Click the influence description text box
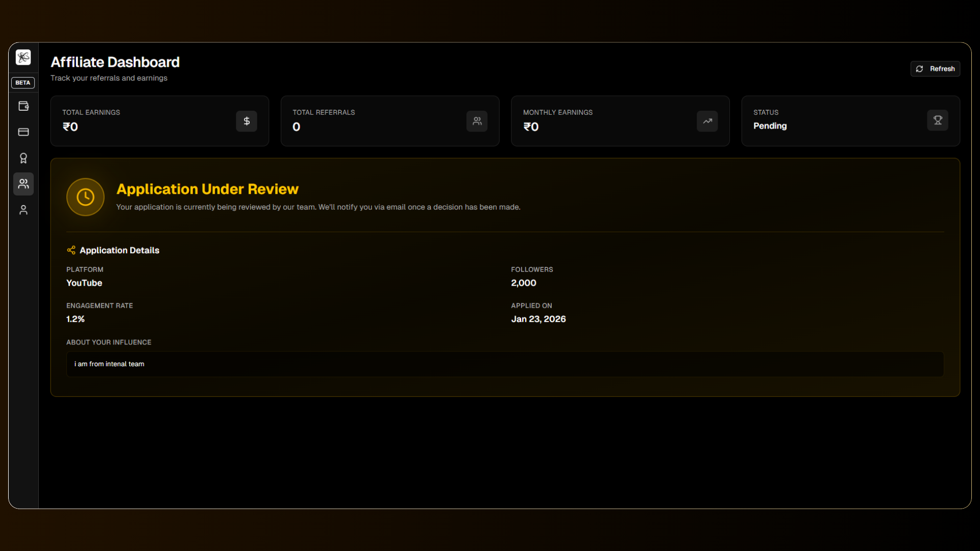980x551 pixels. (505, 364)
